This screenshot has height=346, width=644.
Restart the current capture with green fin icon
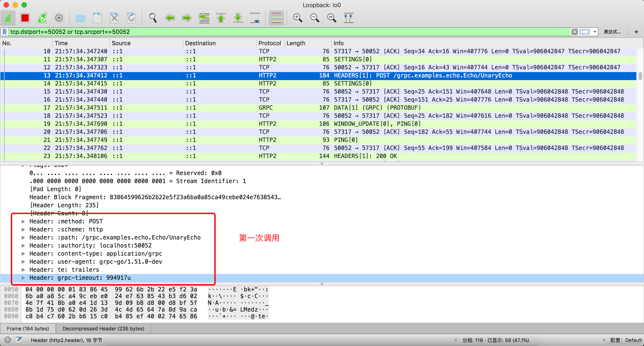click(x=42, y=18)
